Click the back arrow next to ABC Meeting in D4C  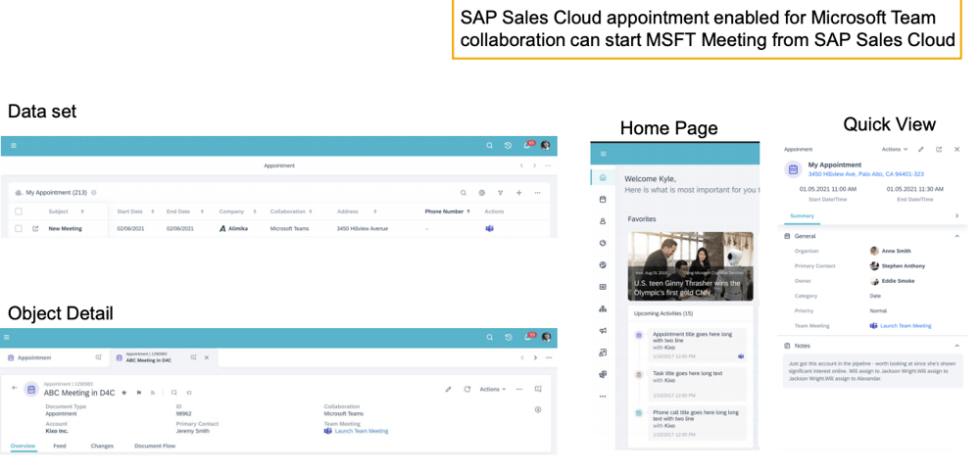click(15, 388)
